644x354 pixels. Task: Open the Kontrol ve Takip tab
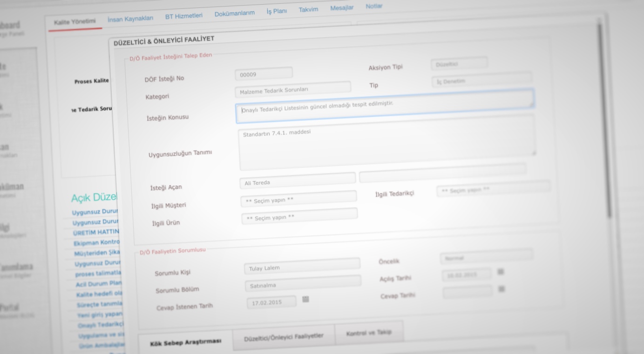(x=369, y=332)
